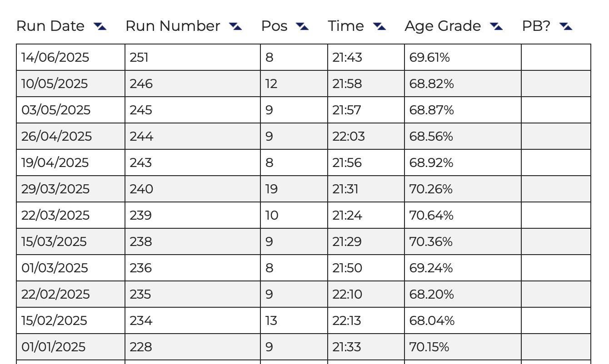Click the 21:24 time cell
The height and width of the screenshot is (364, 609).
pyautogui.click(x=366, y=215)
